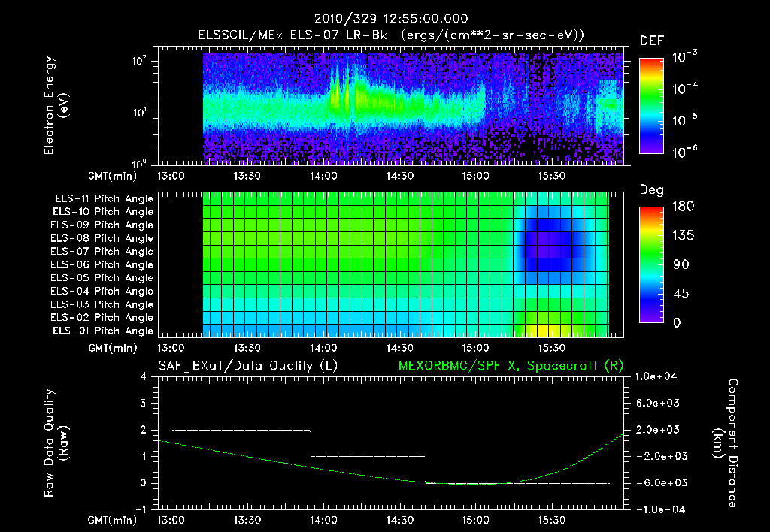770x532 pixels.
Task: Select the ELS-07 Pitch Angle row label
Action: (102, 252)
